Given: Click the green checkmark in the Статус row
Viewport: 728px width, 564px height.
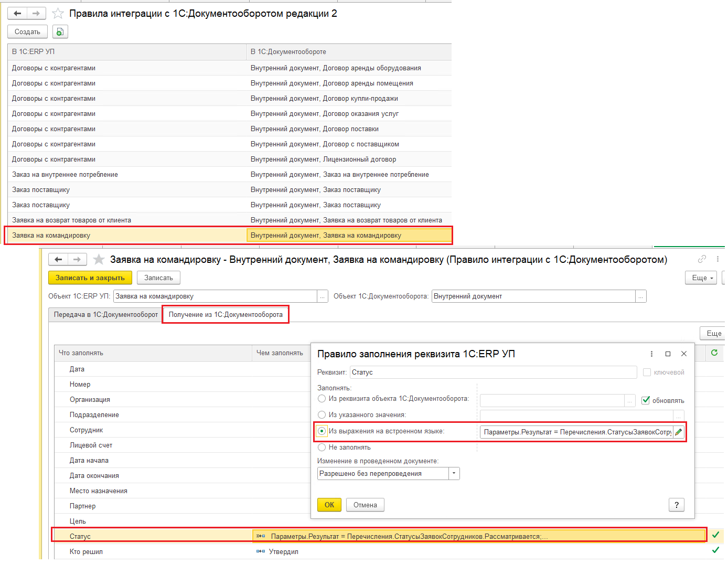Looking at the screenshot, I should (x=715, y=535).
